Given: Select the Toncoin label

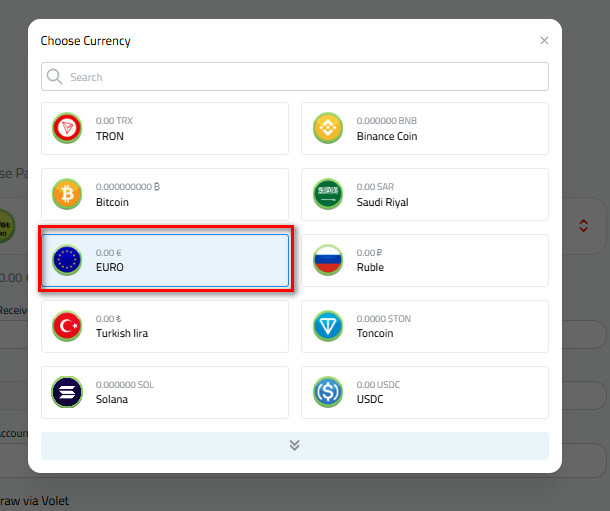Looking at the screenshot, I should pyautogui.click(x=375, y=333).
